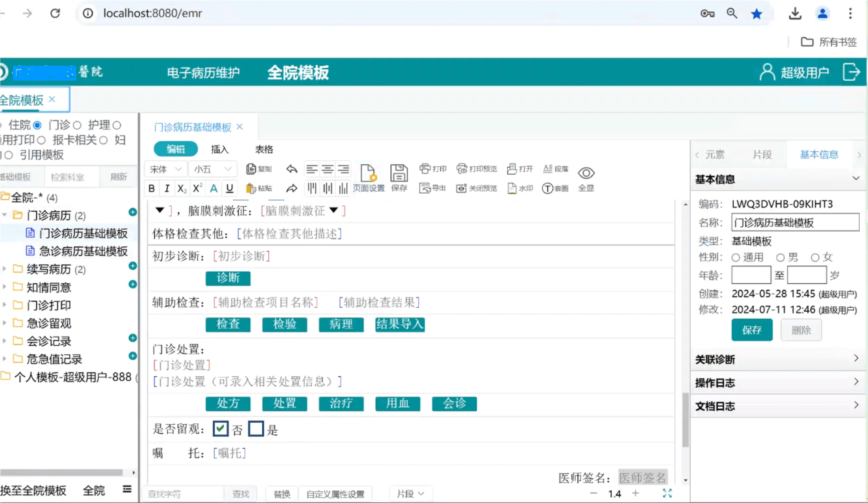Viewport: 868px width, 503px height.
Task: Check the 是 checkbox for 是否留观
Action: coord(256,428)
